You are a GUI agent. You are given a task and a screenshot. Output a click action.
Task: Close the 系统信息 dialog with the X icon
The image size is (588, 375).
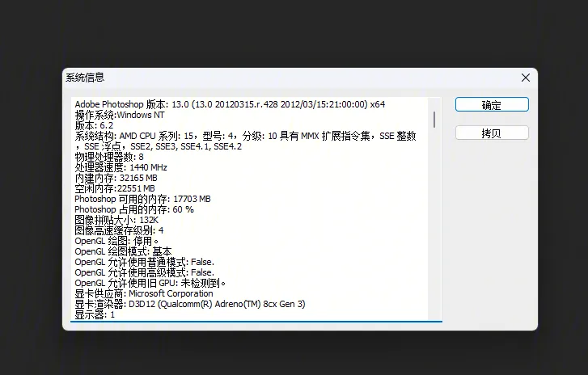coord(526,78)
